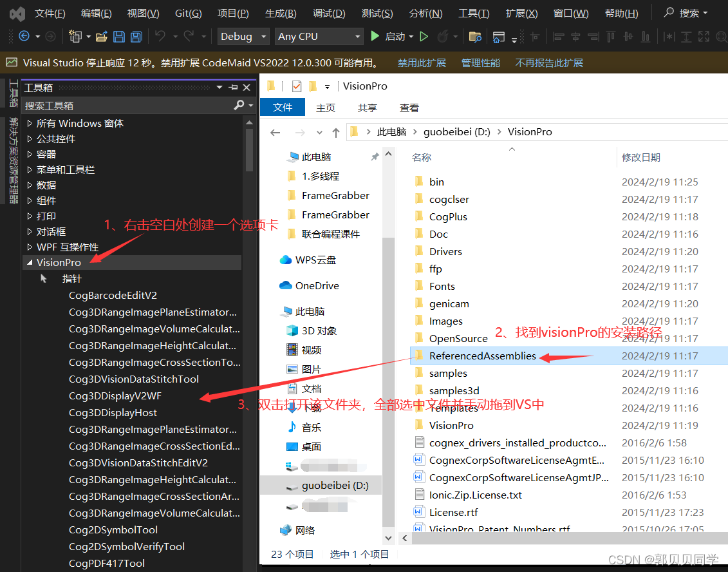Select License.rtf file in Explorer
This screenshot has width=728, height=572.
point(453,513)
